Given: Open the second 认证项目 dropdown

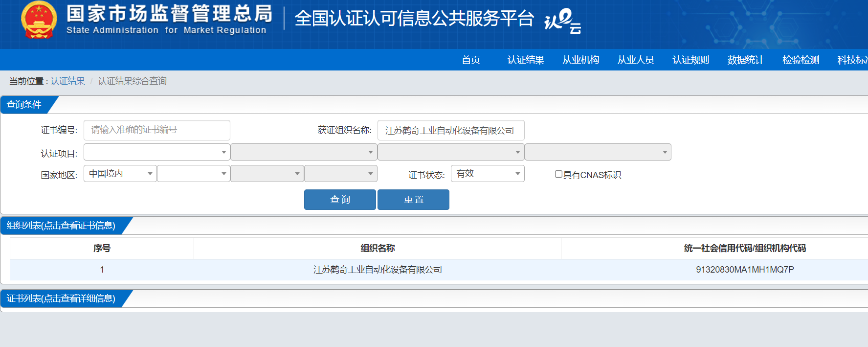Looking at the screenshot, I should coord(304,152).
